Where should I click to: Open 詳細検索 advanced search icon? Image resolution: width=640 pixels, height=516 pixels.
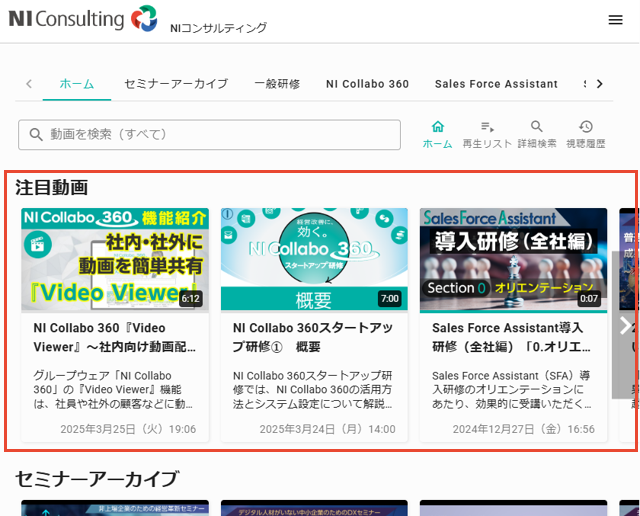pos(537,127)
